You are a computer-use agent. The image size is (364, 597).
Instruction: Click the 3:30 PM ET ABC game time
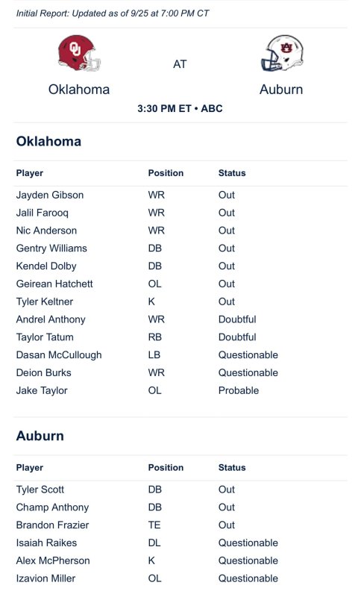coord(180,108)
